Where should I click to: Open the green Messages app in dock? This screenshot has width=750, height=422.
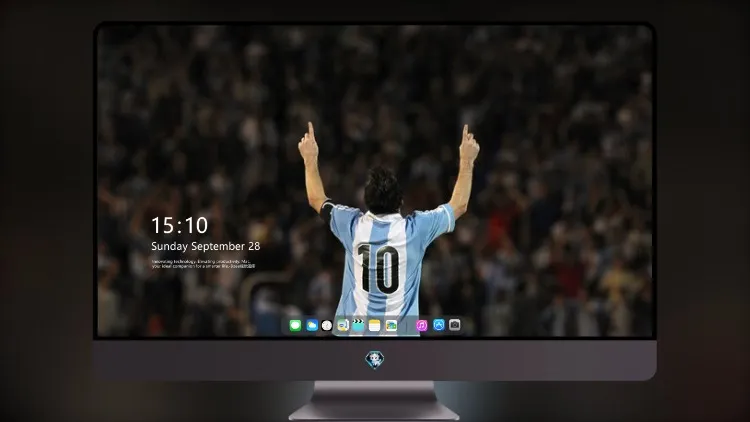click(x=295, y=325)
